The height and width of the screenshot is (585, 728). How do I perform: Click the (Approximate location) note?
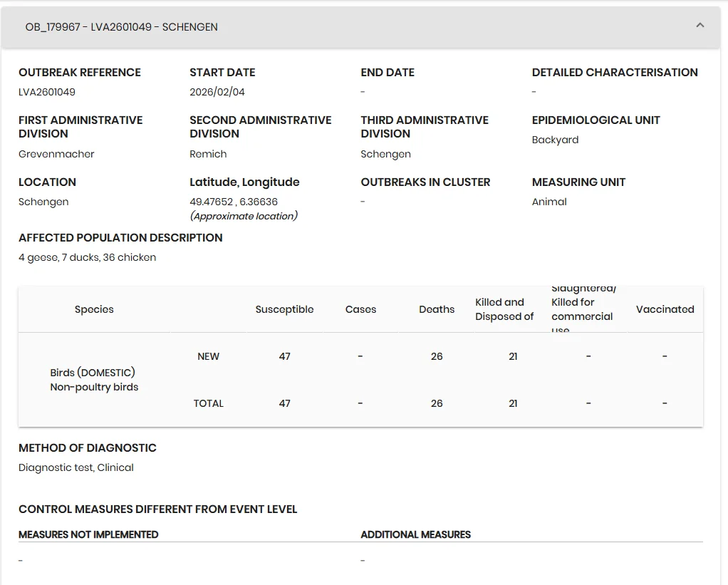pos(244,216)
